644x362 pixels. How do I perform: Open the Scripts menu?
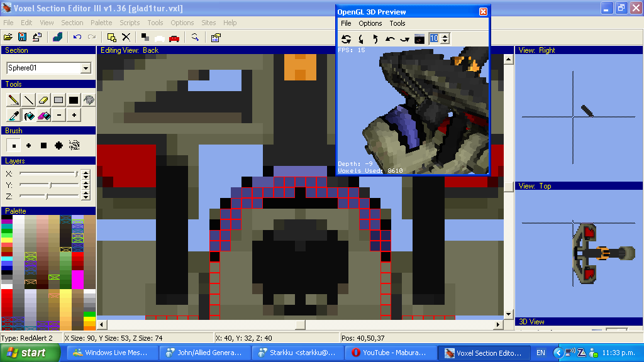click(130, 23)
